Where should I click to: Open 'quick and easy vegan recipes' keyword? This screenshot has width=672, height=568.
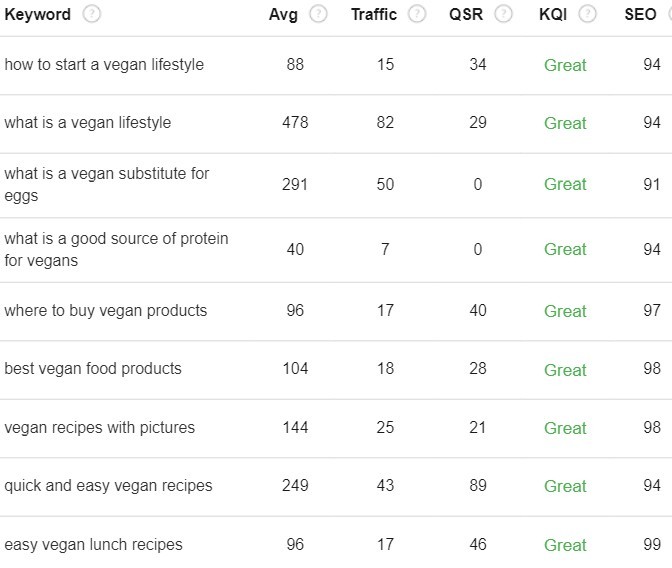click(108, 486)
